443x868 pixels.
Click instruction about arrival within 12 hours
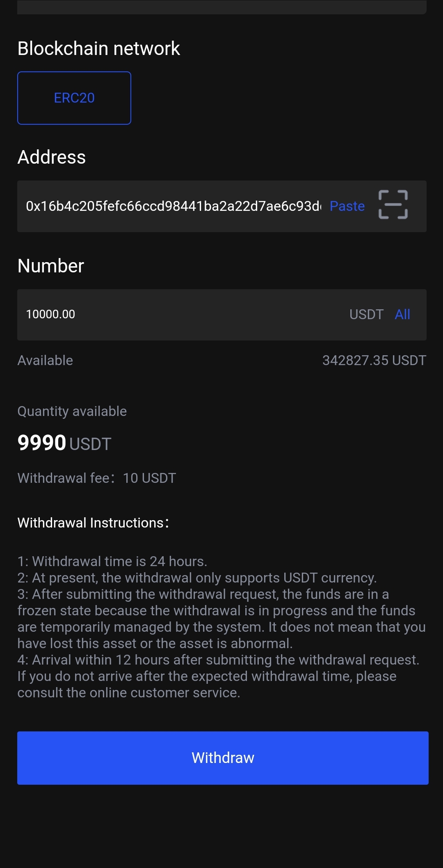[218, 660]
